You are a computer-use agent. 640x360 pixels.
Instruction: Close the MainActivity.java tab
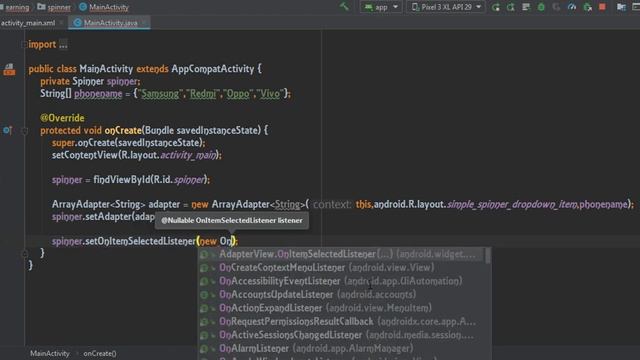[144, 23]
